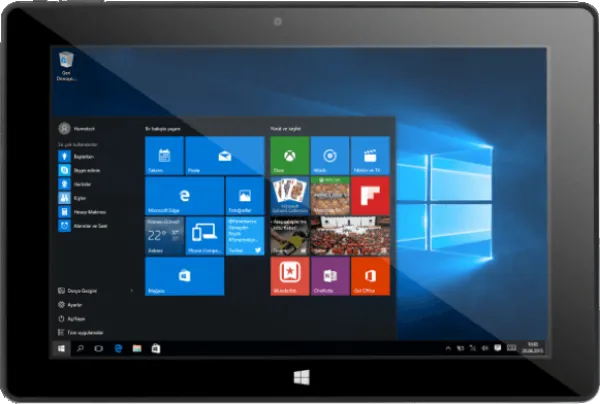Open Skype edinin from most used list

tap(80, 170)
